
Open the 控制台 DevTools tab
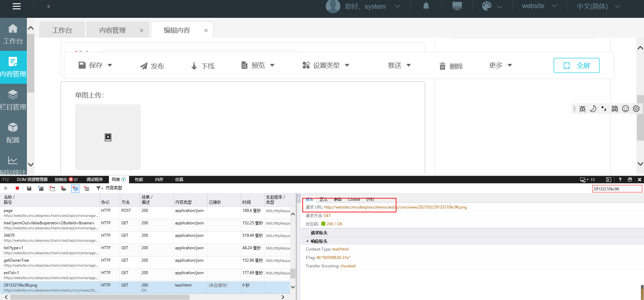[66, 180]
